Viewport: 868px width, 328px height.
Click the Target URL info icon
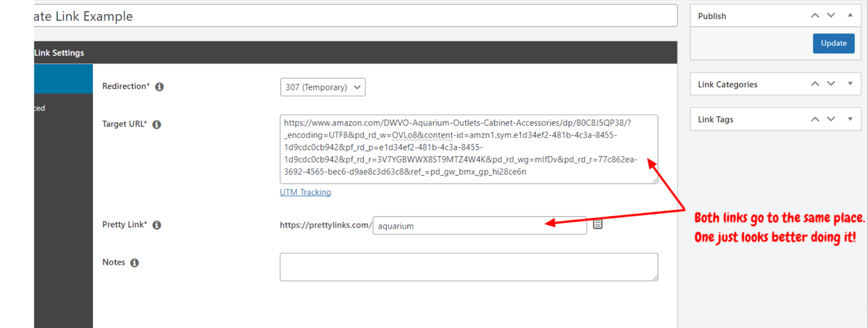(x=157, y=125)
